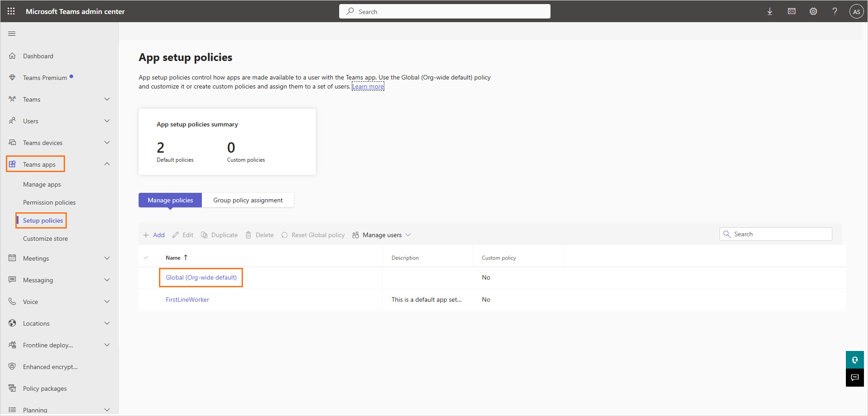
Task: Focus the top header Search box
Action: click(445, 11)
